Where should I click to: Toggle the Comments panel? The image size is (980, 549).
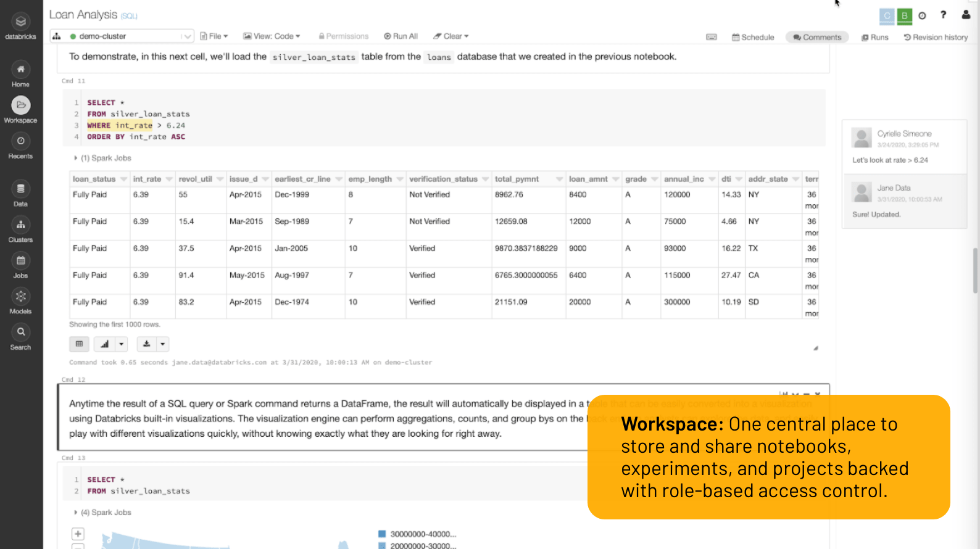click(x=817, y=37)
